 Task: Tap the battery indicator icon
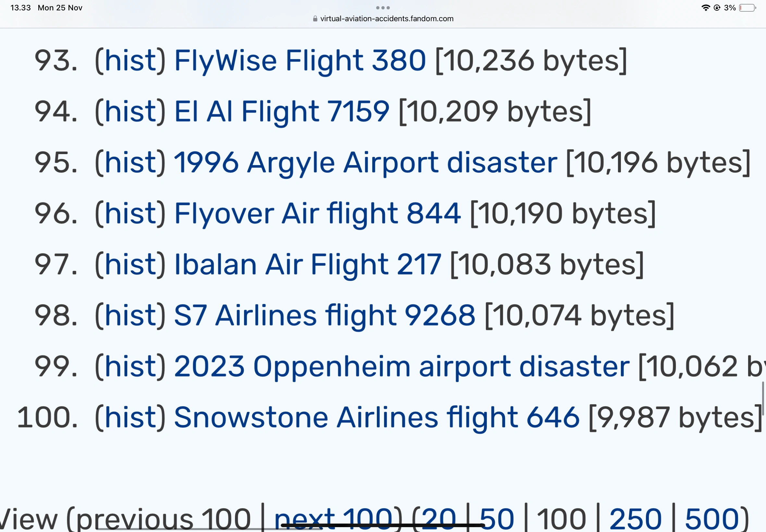(747, 8)
